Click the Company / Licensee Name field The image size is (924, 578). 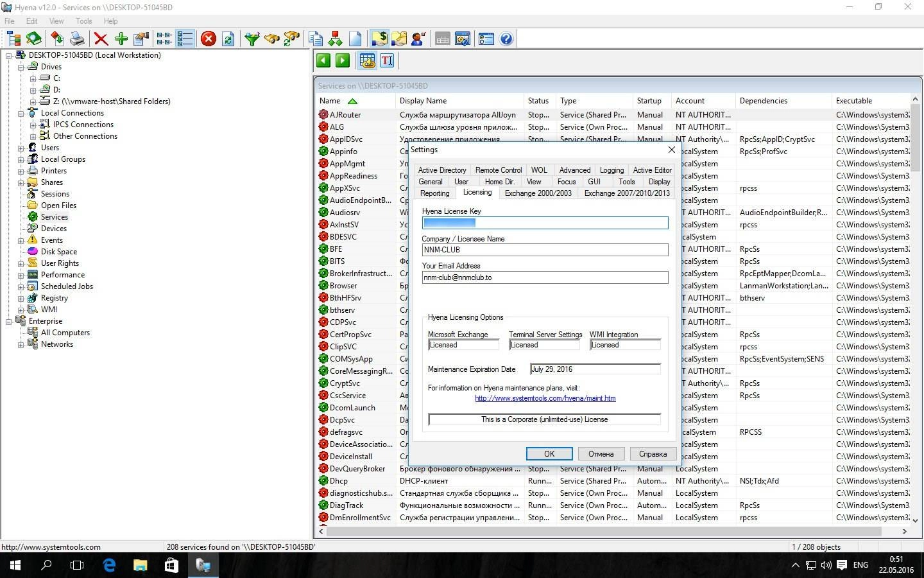tap(545, 250)
